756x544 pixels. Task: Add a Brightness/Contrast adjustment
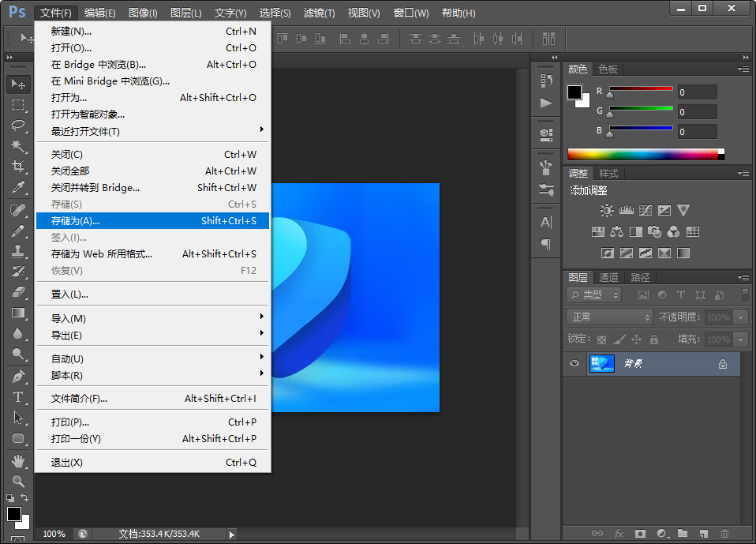pos(607,210)
